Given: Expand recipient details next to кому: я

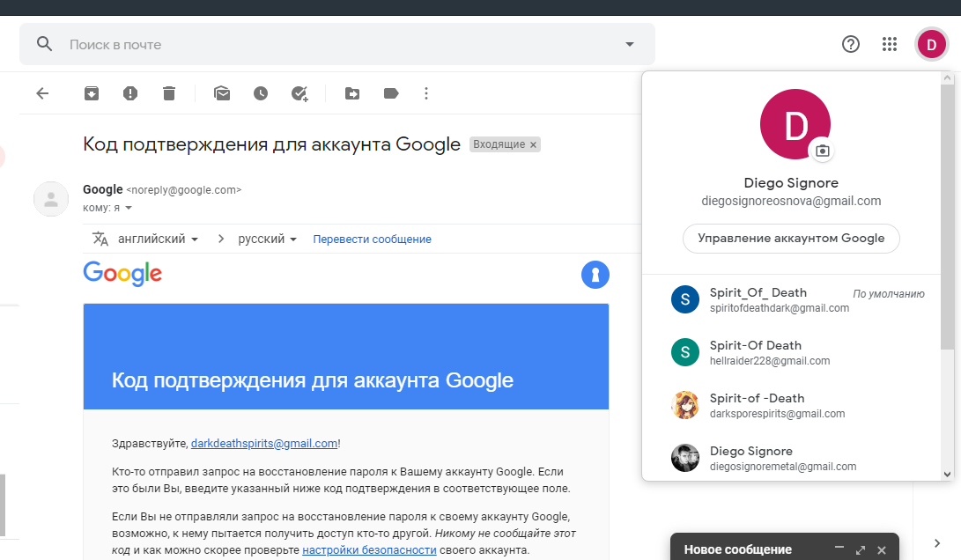Looking at the screenshot, I should pos(129,208).
